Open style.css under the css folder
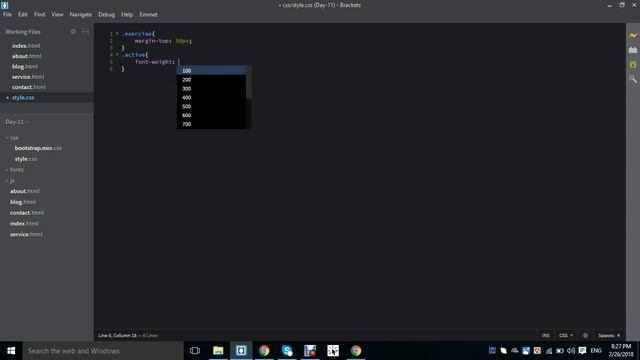This screenshot has height=360, width=640. coord(26,159)
